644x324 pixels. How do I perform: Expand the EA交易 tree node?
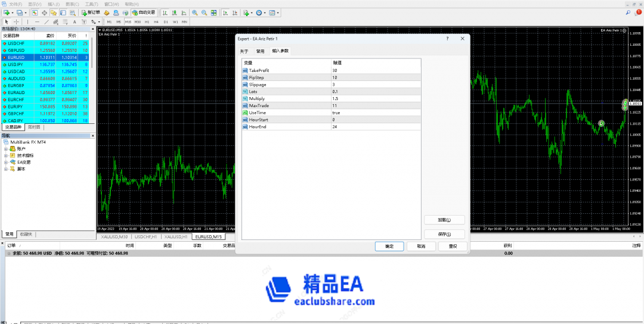coord(6,162)
